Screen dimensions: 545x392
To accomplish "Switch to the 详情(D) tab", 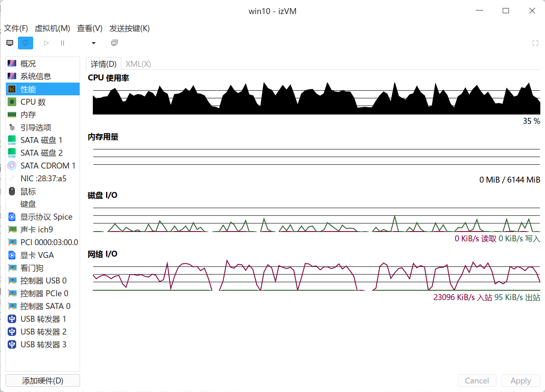I will pos(103,64).
